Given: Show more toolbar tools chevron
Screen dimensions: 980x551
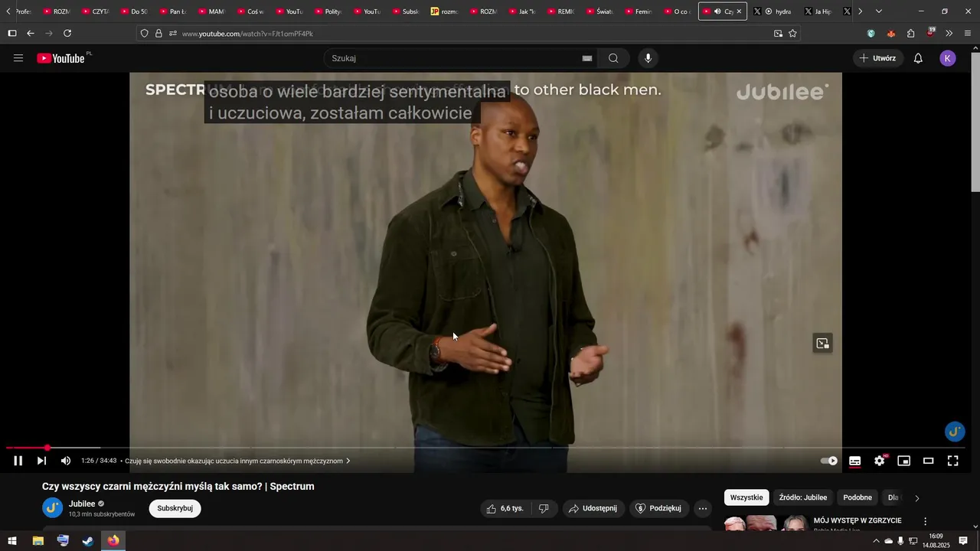Looking at the screenshot, I should point(949,33).
